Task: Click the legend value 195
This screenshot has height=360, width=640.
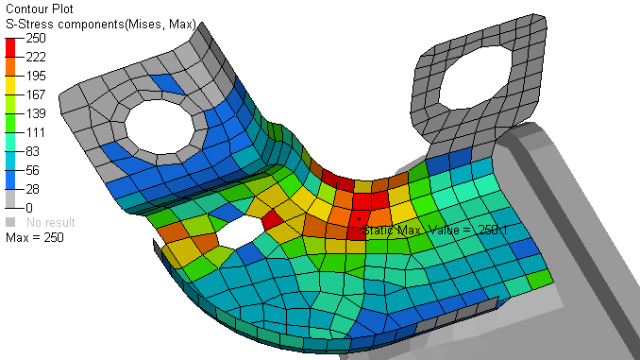Action: pos(36,76)
